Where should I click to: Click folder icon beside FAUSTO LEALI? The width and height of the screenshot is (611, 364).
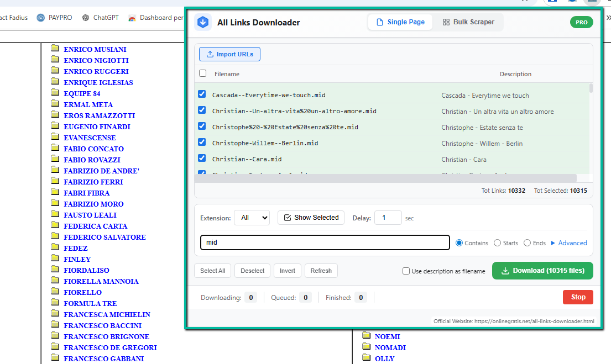pyautogui.click(x=55, y=214)
